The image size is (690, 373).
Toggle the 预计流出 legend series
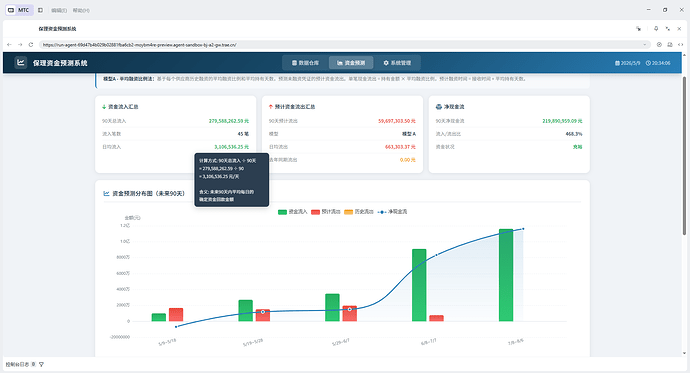click(x=326, y=212)
